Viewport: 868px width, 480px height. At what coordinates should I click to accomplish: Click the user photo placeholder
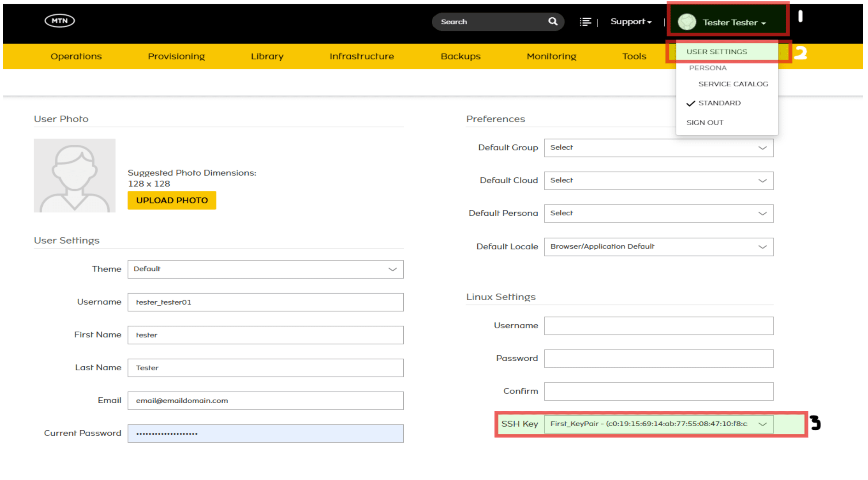point(75,175)
